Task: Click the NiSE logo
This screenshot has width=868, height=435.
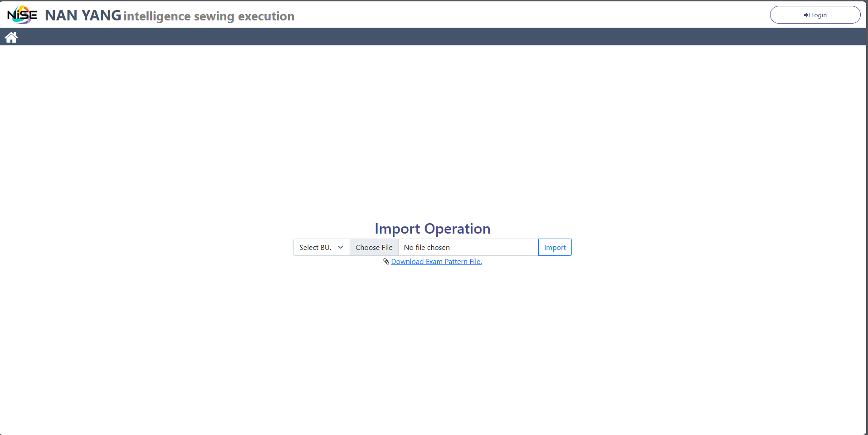Action: 22,15
